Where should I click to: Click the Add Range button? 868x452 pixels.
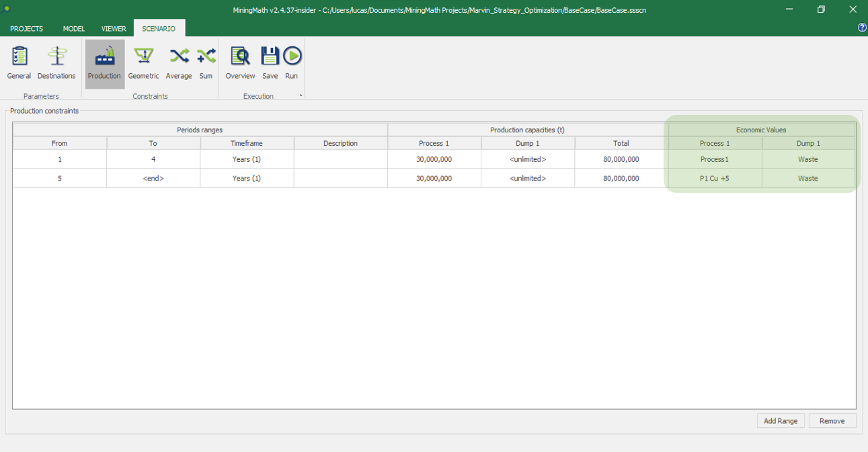(x=781, y=420)
